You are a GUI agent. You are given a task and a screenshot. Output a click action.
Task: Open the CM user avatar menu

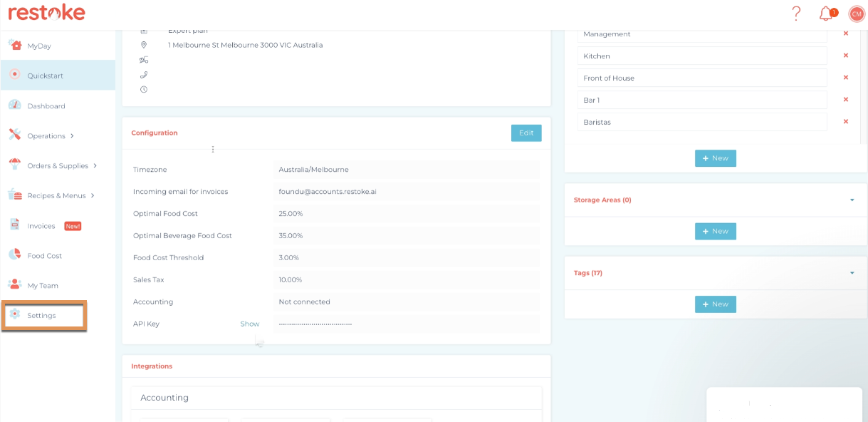pyautogui.click(x=856, y=14)
